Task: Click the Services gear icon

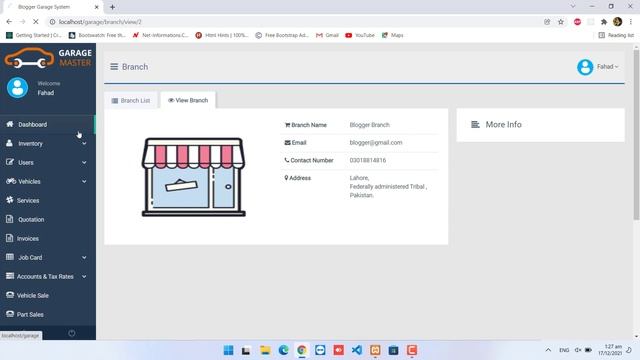Action: tap(10, 200)
